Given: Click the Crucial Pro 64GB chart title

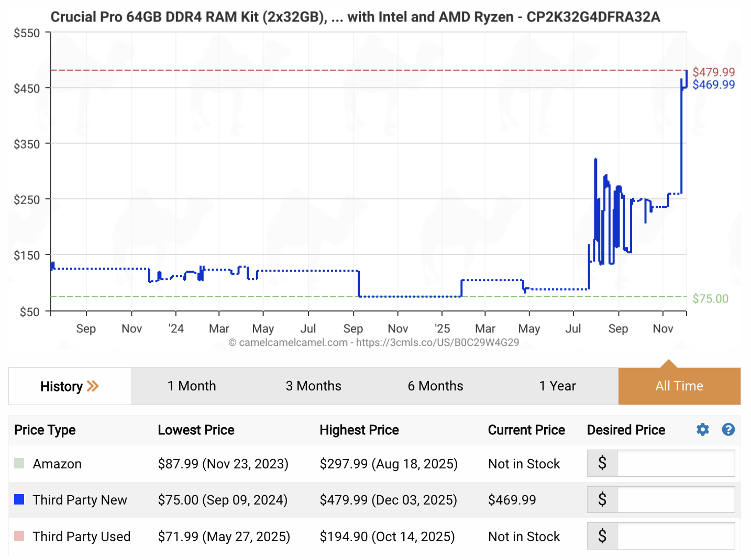Looking at the screenshot, I should [x=355, y=17].
